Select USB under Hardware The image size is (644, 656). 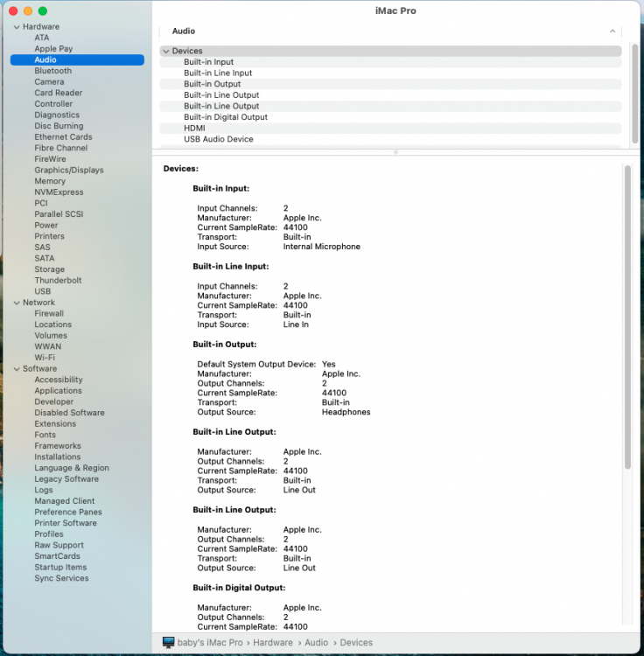(x=43, y=291)
